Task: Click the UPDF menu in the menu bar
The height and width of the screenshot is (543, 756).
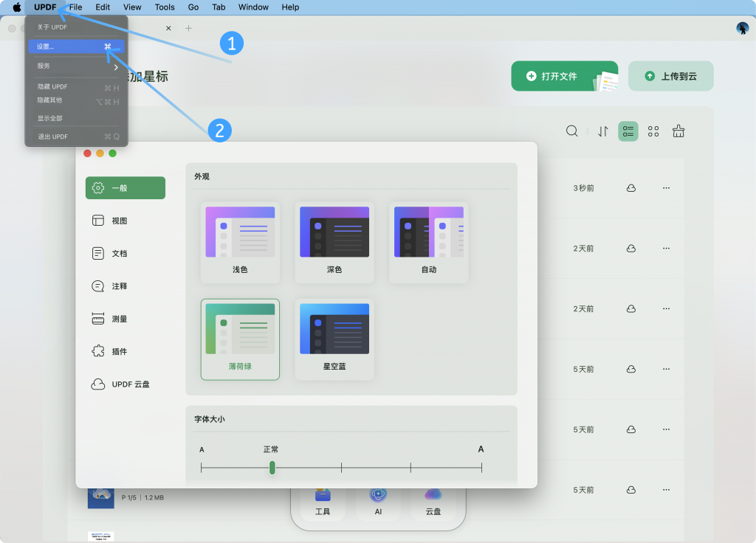Action: point(45,7)
